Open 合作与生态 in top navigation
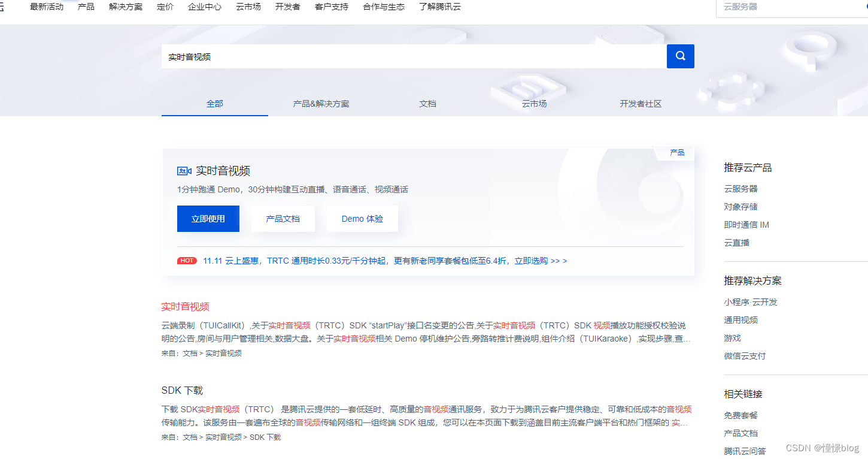Viewport: 868px width, 459px height. (x=384, y=7)
